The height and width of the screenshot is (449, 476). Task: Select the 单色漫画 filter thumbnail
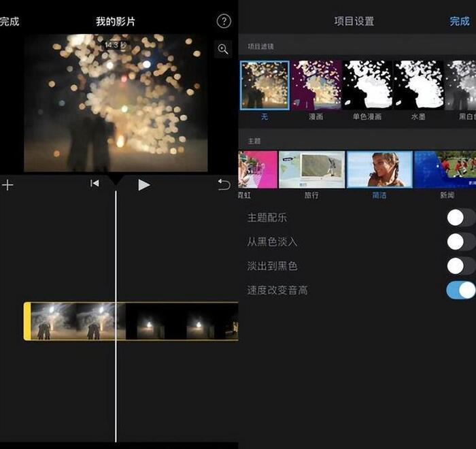pyautogui.click(x=367, y=86)
